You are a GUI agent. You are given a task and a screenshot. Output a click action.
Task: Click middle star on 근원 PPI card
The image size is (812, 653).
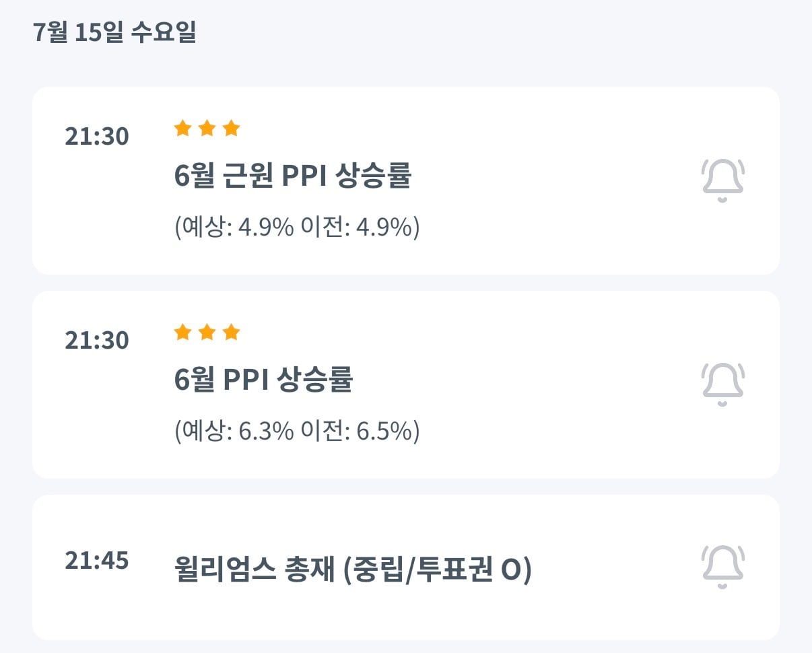[x=207, y=129]
